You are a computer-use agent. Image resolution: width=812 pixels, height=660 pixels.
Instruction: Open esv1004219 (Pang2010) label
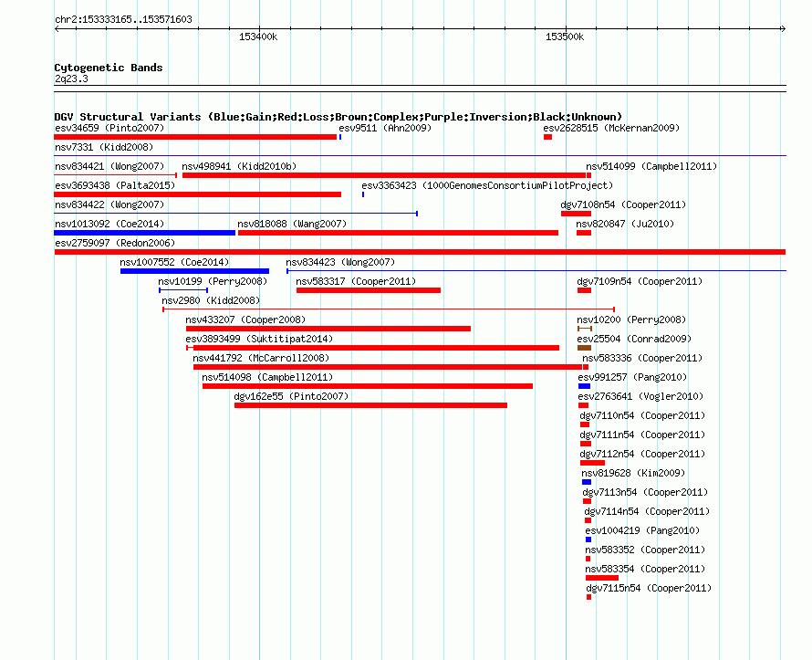click(642, 530)
